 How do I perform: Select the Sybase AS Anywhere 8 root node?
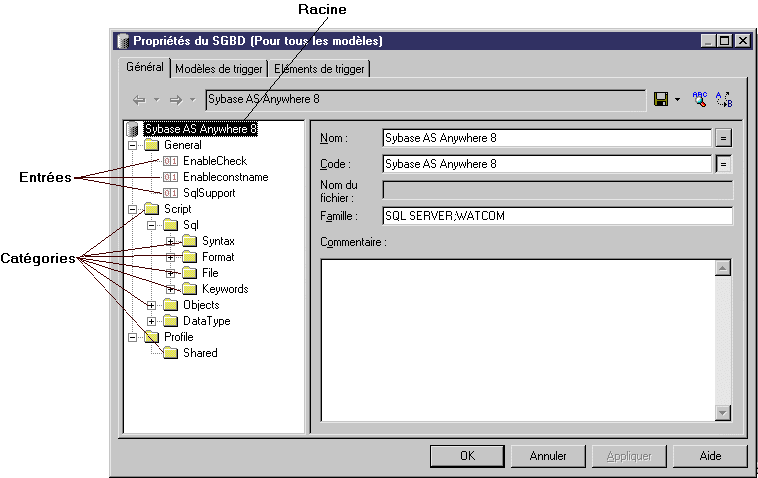[x=200, y=129]
